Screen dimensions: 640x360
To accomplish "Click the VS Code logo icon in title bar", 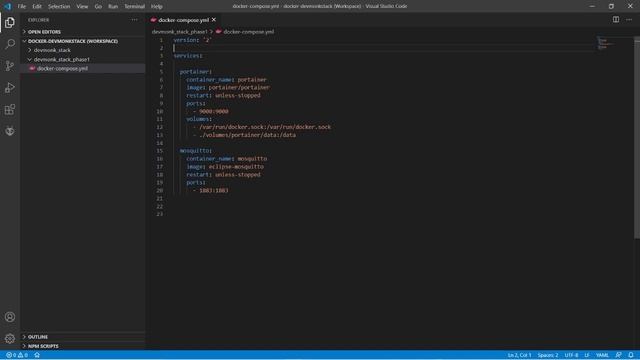I will [7, 6].
